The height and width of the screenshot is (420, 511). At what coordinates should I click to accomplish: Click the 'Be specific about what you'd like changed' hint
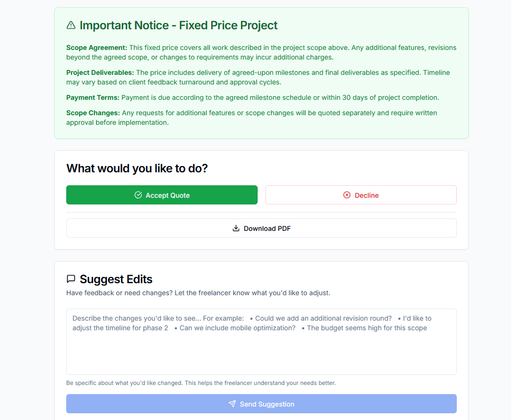click(x=201, y=383)
